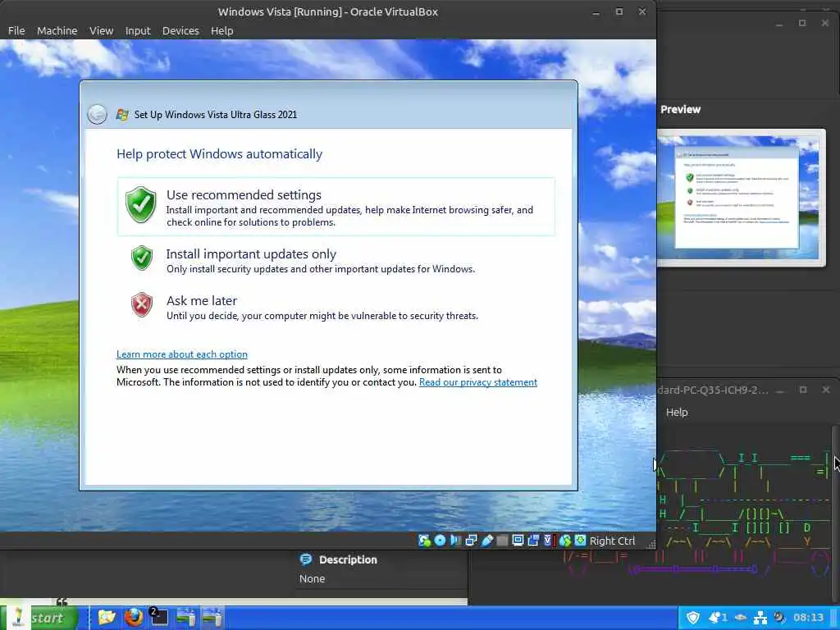Click the optical disc status icon
The height and width of the screenshot is (630, 840).
click(440, 541)
